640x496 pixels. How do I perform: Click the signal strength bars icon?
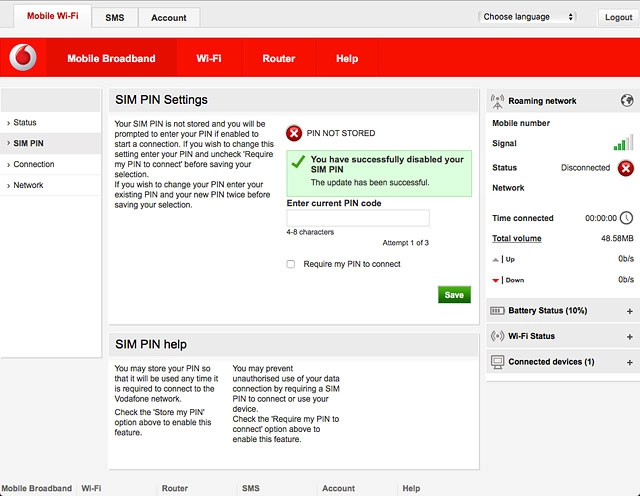click(x=623, y=143)
